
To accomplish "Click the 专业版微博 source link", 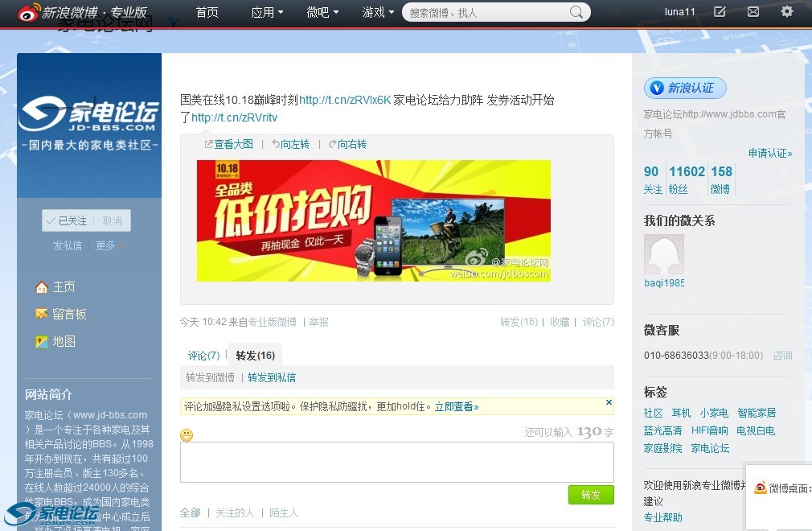I will tap(273, 323).
